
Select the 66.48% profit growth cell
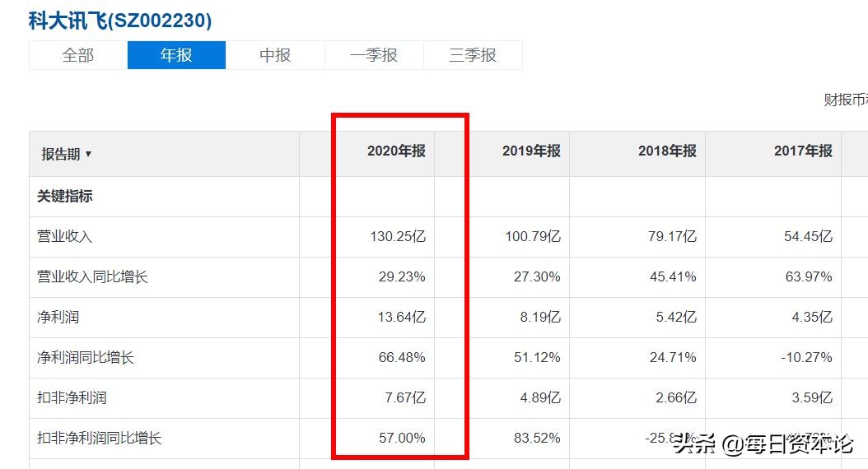coord(402,358)
